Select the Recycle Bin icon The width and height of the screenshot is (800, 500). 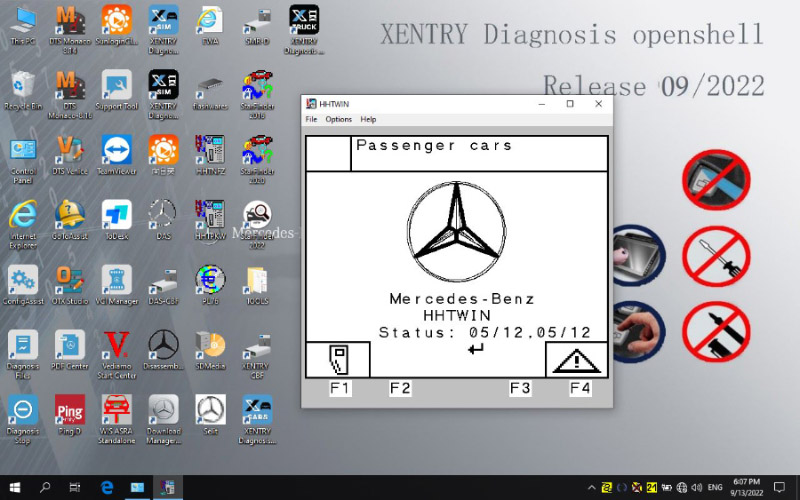(x=23, y=91)
